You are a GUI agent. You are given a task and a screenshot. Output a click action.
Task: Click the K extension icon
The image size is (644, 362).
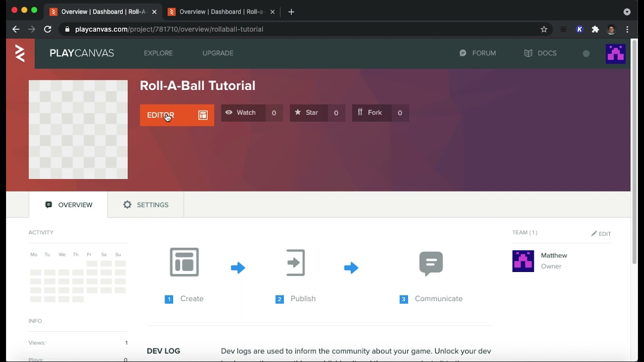tap(579, 29)
